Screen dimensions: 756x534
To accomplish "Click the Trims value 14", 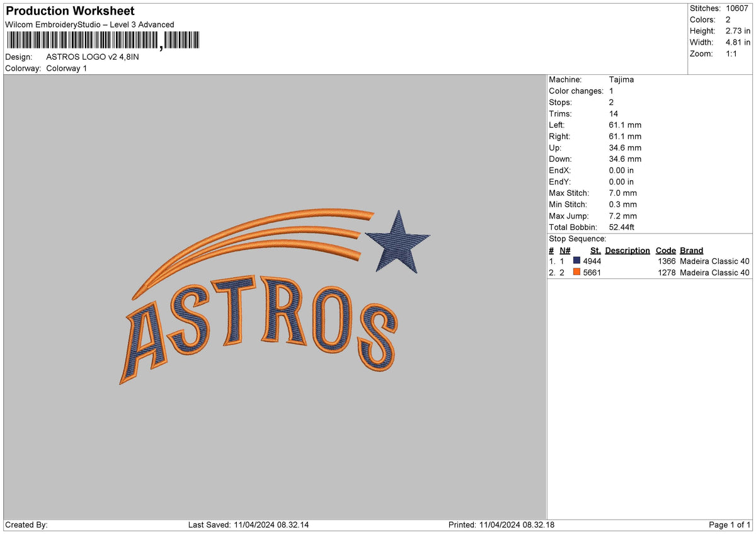I will [614, 113].
